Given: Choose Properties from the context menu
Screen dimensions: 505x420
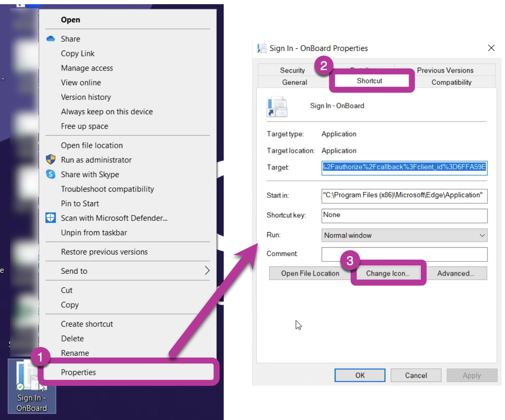Looking at the screenshot, I should [x=78, y=372].
